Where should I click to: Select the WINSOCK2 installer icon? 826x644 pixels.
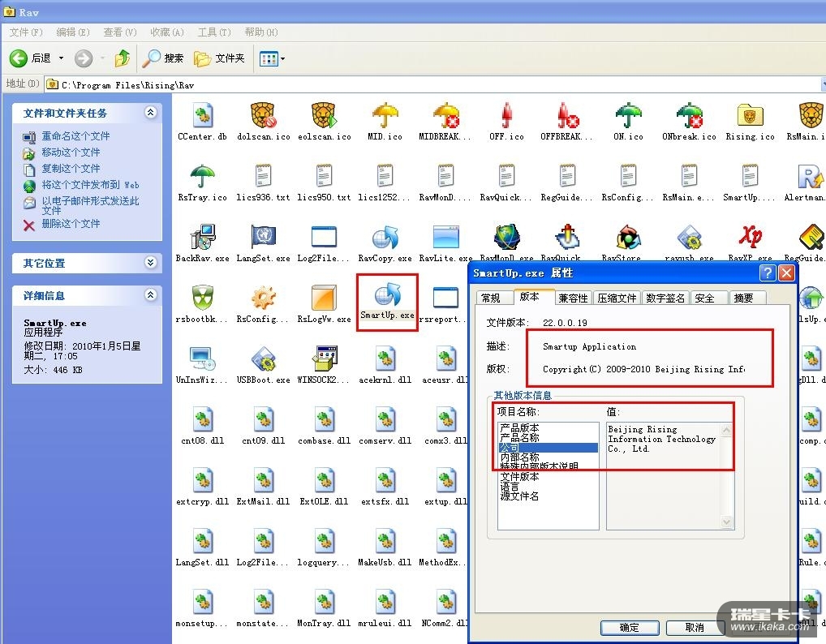point(324,358)
